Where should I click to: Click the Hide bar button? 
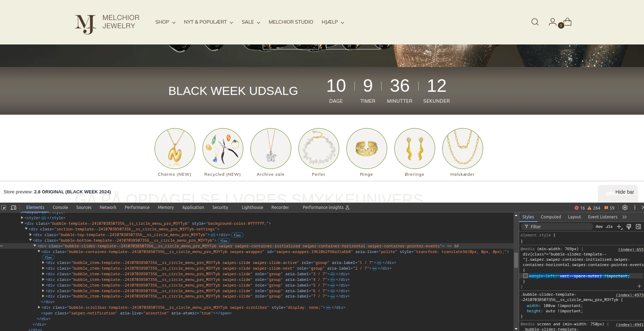point(625,192)
